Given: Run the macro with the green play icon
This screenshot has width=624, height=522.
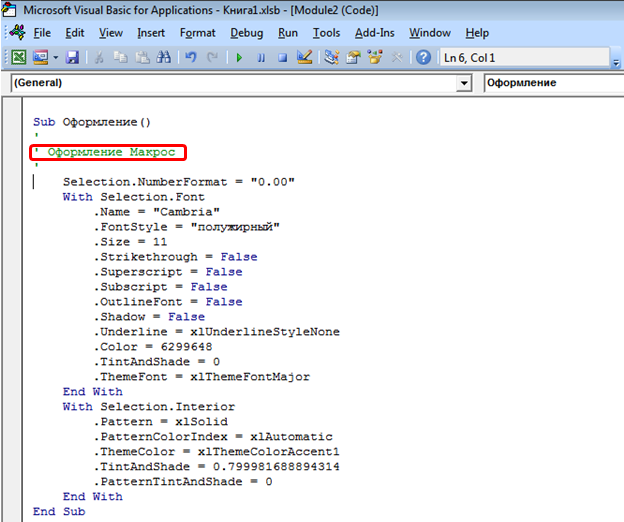Looking at the screenshot, I should click(240, 58).
